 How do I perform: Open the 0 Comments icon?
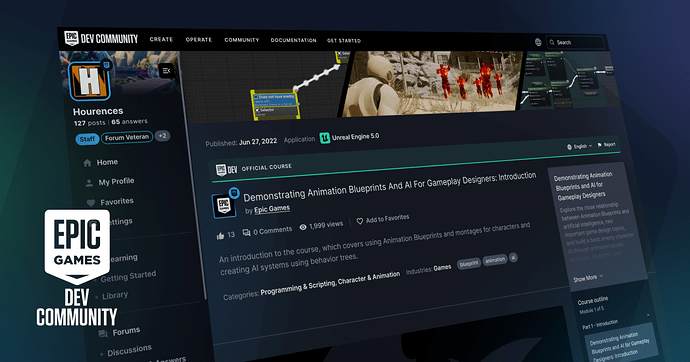[246, 232]
